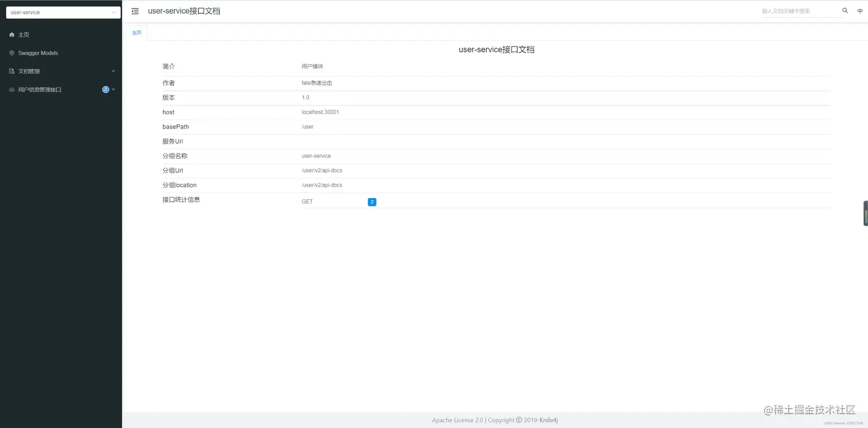Expand the 用户信息管理接口 chevron arrow
The height and width of the screenshot is (428, 868).
pyautogui.click(x=114, y=90)
